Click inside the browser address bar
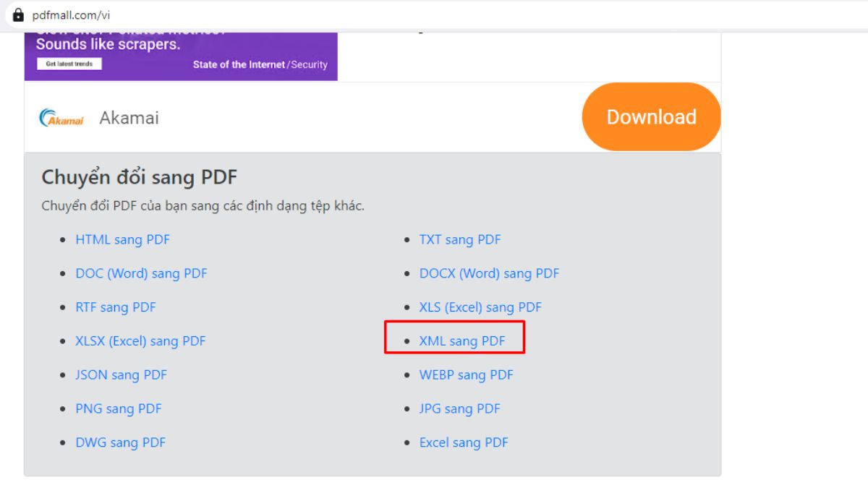868x488 pixels. (x=217, y=12)
